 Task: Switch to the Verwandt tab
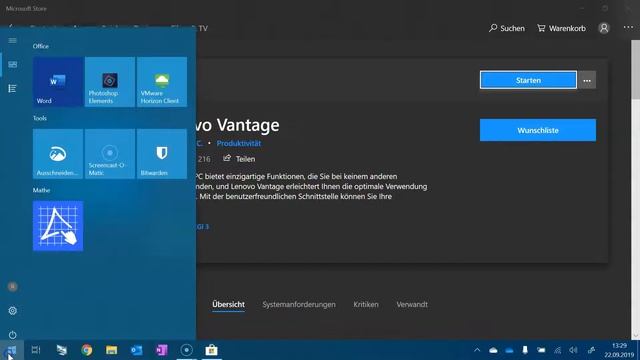point(412,304)
